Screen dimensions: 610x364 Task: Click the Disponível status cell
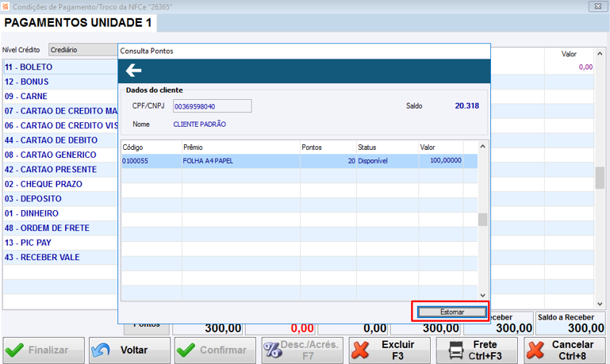tap(373, 161)
